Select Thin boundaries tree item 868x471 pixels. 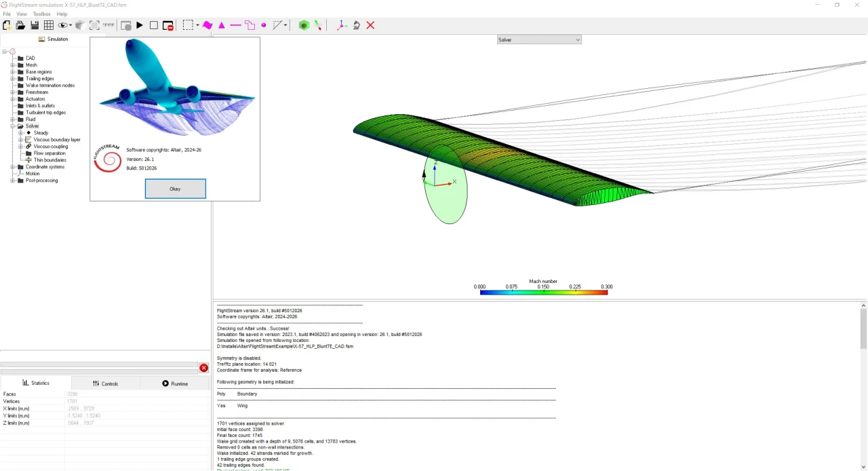pyautogui.click(x=50, y=160)
